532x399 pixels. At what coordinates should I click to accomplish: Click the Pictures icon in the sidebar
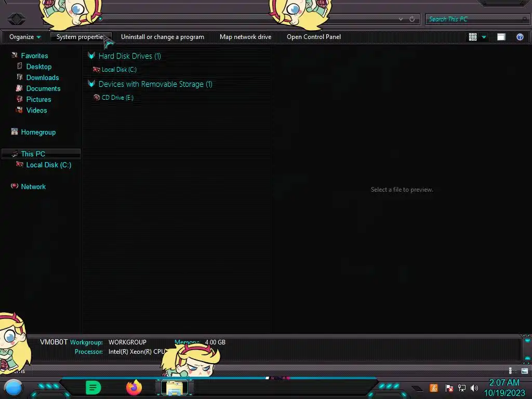coord(20,99)
